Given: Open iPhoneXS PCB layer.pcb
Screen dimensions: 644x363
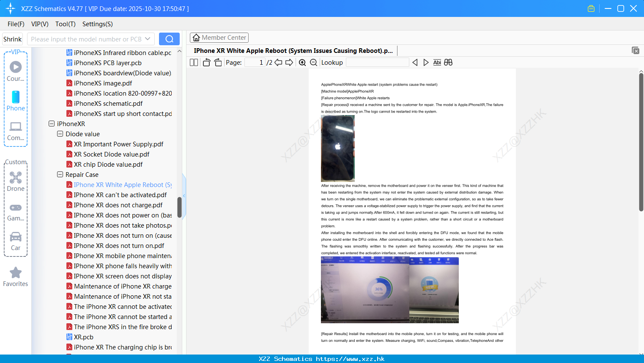Looking at the screenshot, I should tap(104, 63).
